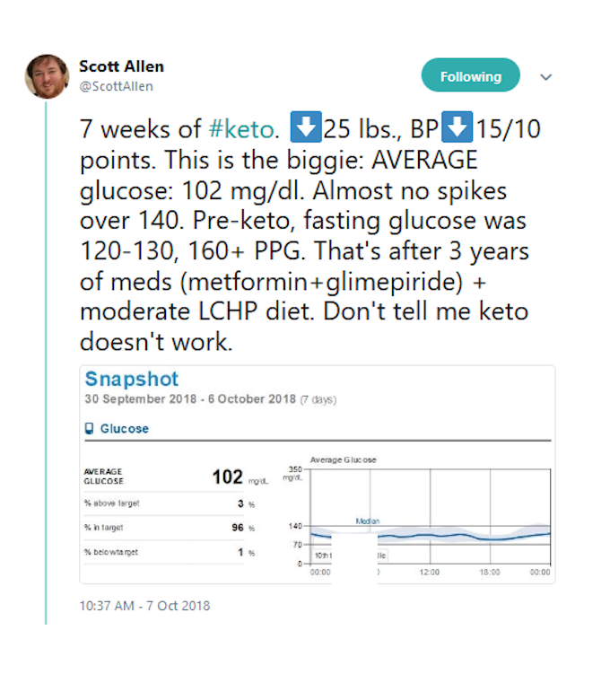Click the Glucose meter icon
This screenshot has width=610, height=700.
click(89, 429)
